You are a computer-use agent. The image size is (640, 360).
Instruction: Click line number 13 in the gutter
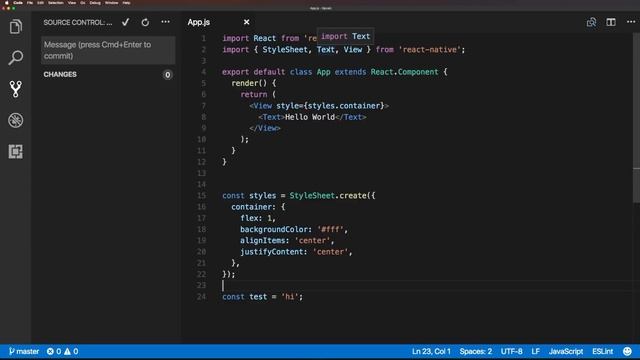point(202,173)
